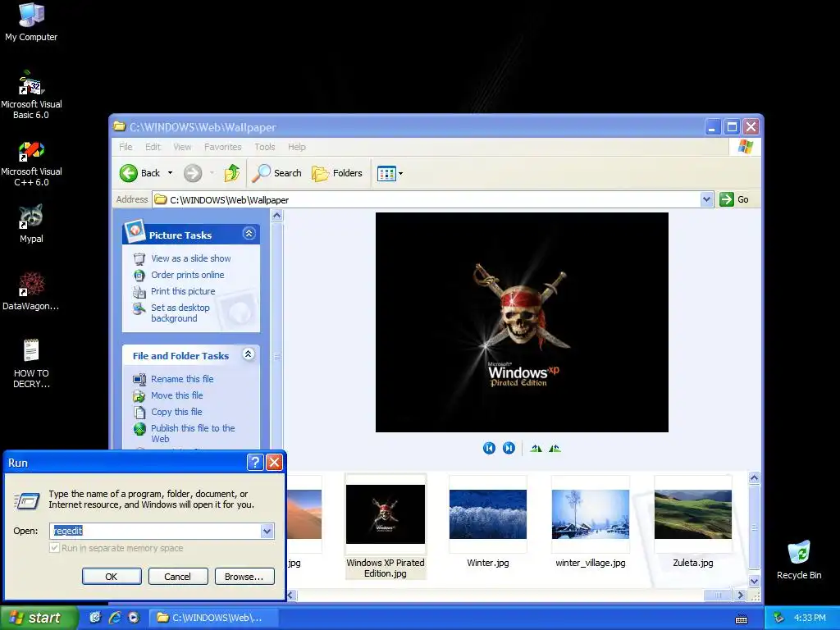Screen dimensions: 840x630
Task: Click the horizontal scrollbar right arrow
Action: (741, 595)
